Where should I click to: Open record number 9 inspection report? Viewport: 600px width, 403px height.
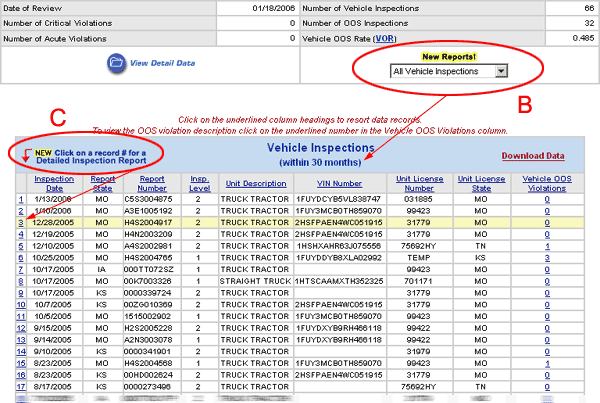pyautogui.click(x=21, y=293)
